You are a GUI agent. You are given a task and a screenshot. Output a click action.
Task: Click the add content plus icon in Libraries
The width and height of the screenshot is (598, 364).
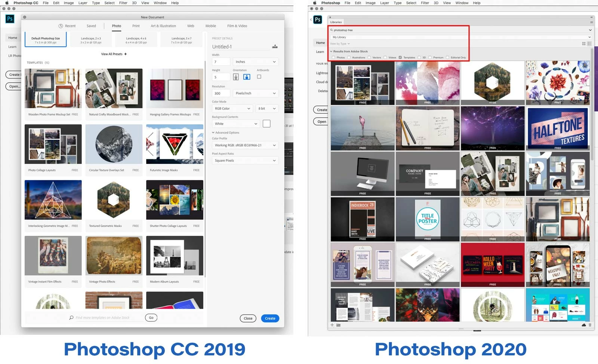(x=332, y=325)
